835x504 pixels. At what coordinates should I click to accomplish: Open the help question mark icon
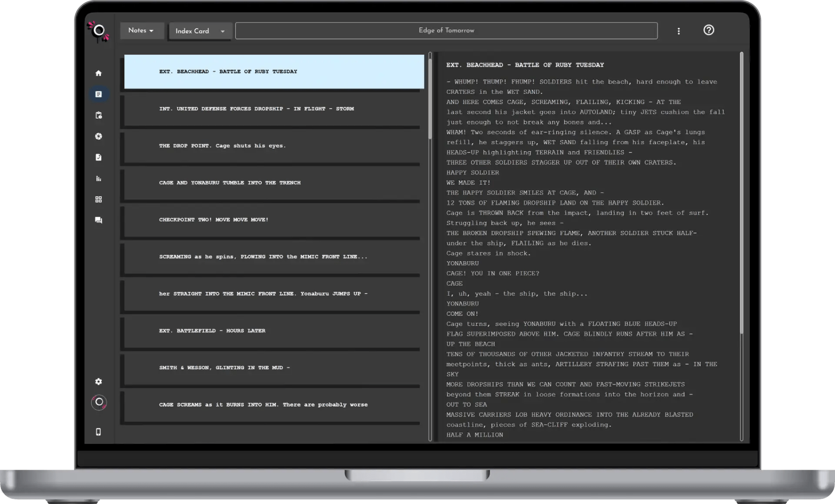(708, 30)
